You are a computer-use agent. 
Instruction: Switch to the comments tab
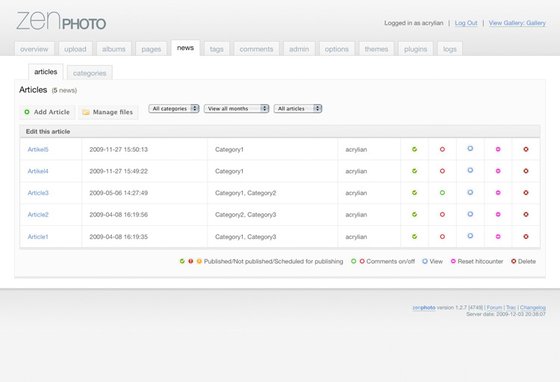pyautogui.click(x=256, y=49)
